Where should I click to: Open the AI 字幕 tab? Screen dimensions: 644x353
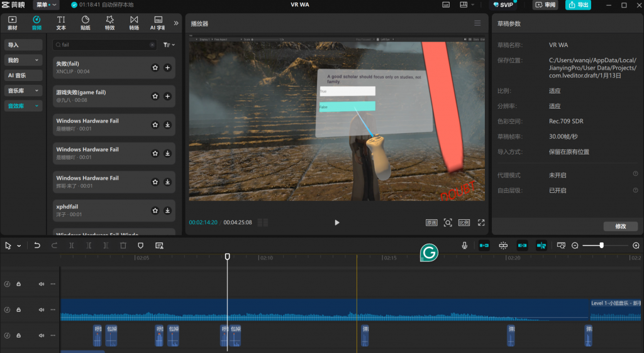tap(158, 23)
